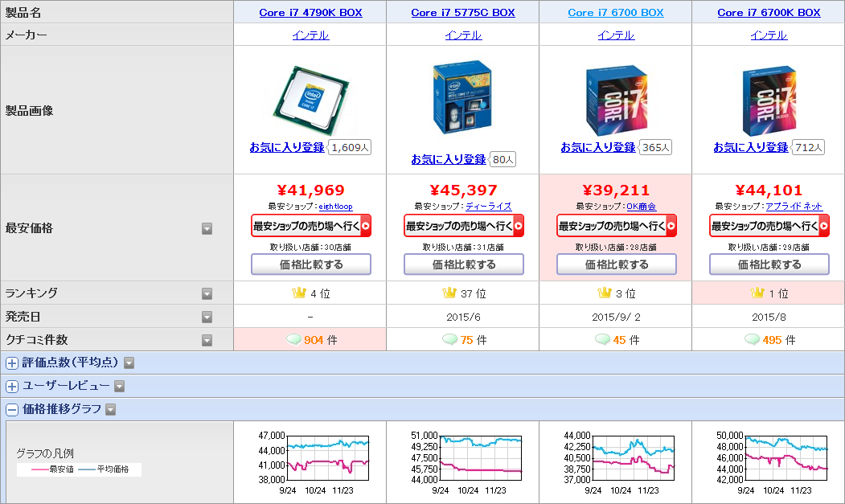This screenshot has height=504, width=845.
Task: Click speech bubble icon beside 495 件
Action: pos(753,339)
